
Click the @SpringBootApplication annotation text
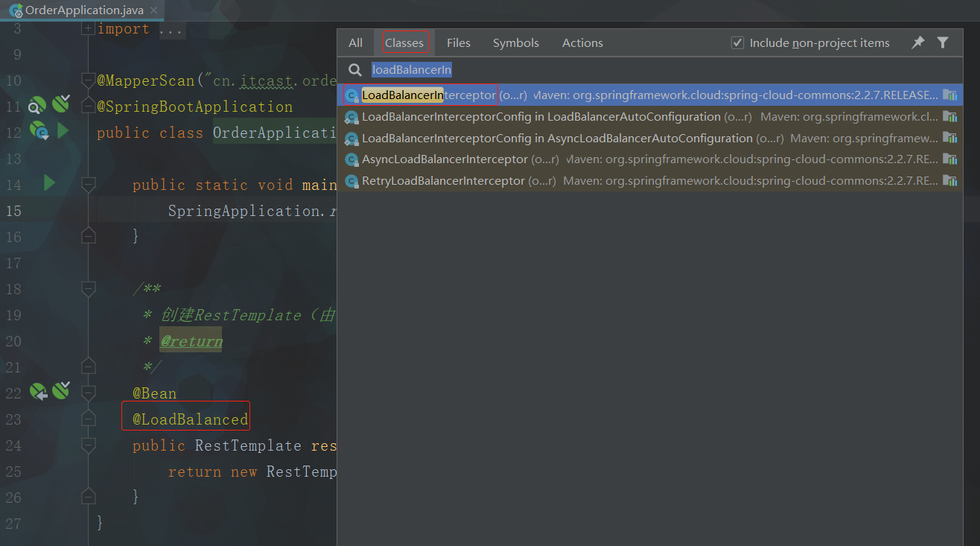[195, 107]
